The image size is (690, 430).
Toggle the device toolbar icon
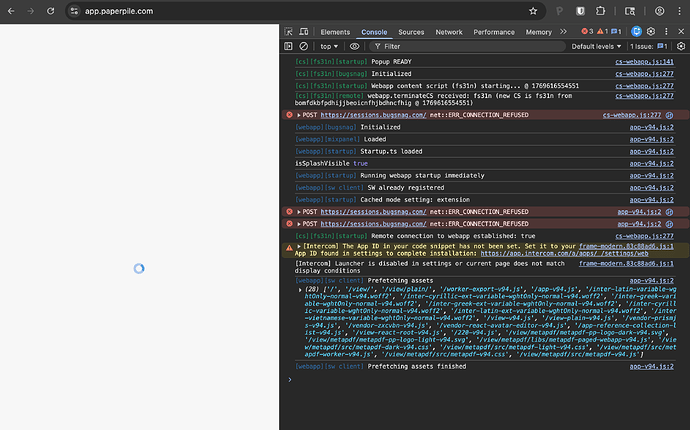pos(304,32)
